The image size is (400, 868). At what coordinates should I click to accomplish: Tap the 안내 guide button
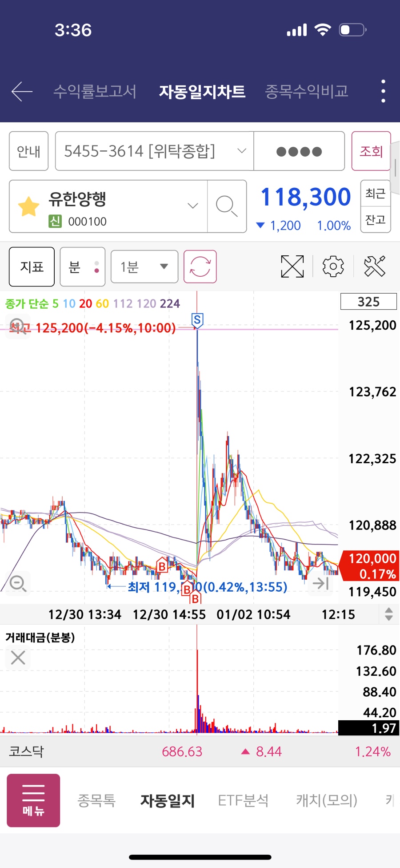point(29,151)
